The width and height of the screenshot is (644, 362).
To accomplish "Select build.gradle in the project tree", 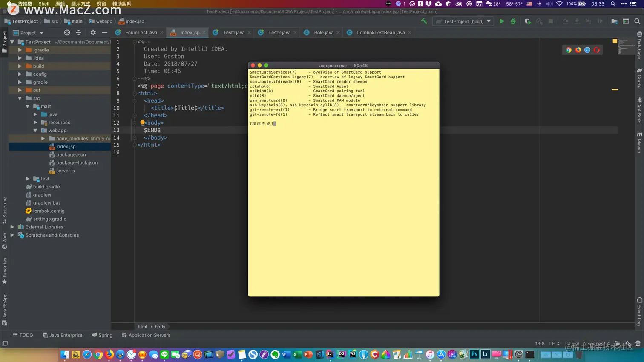I will coord(46,187).
